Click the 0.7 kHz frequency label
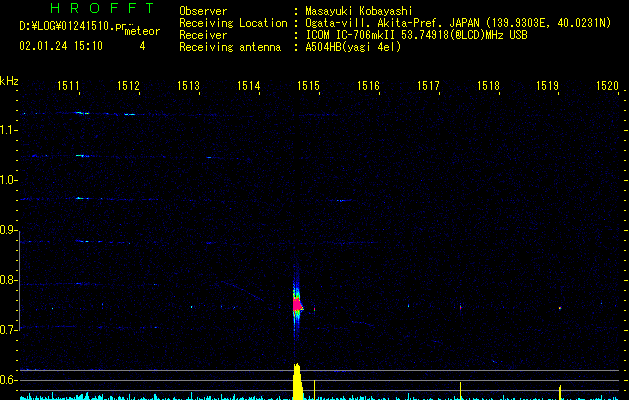This screenshot has height=400, width=629. coord(7,330)
